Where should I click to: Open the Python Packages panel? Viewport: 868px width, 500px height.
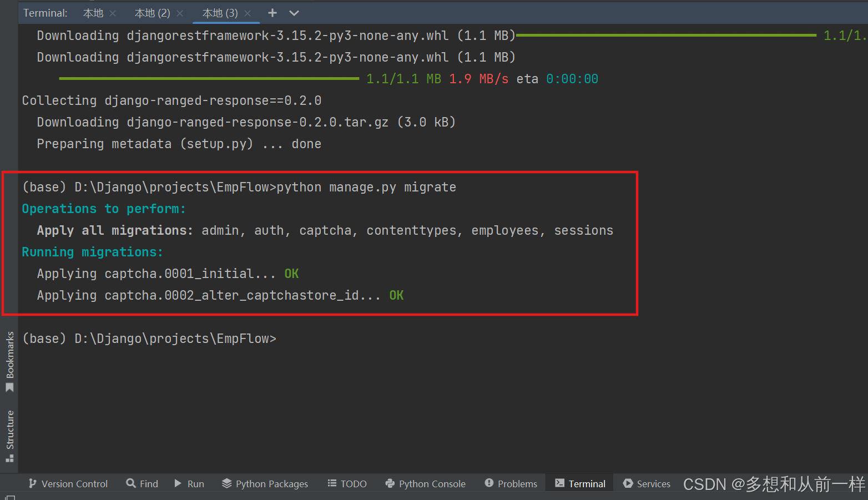point(265,483)
